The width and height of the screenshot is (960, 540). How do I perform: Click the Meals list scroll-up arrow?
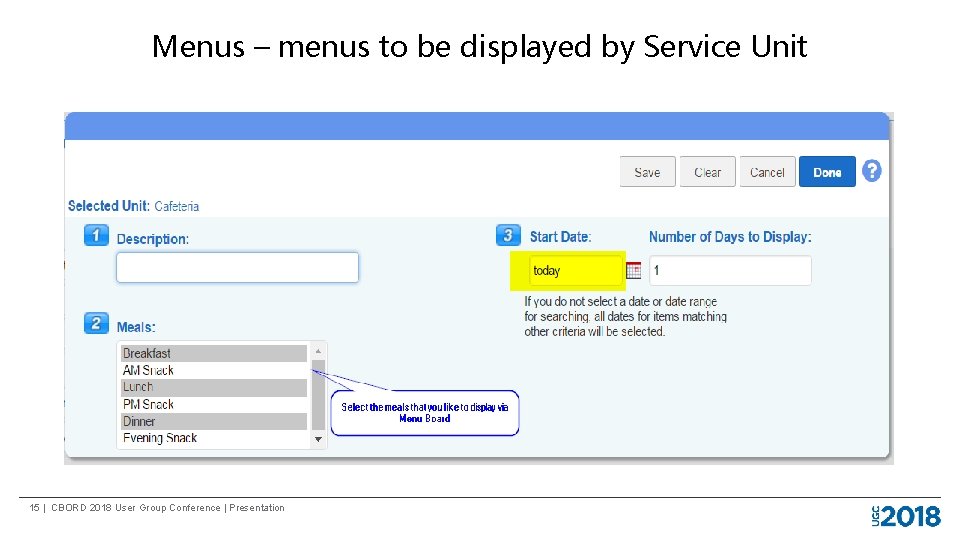pos(318,351)
